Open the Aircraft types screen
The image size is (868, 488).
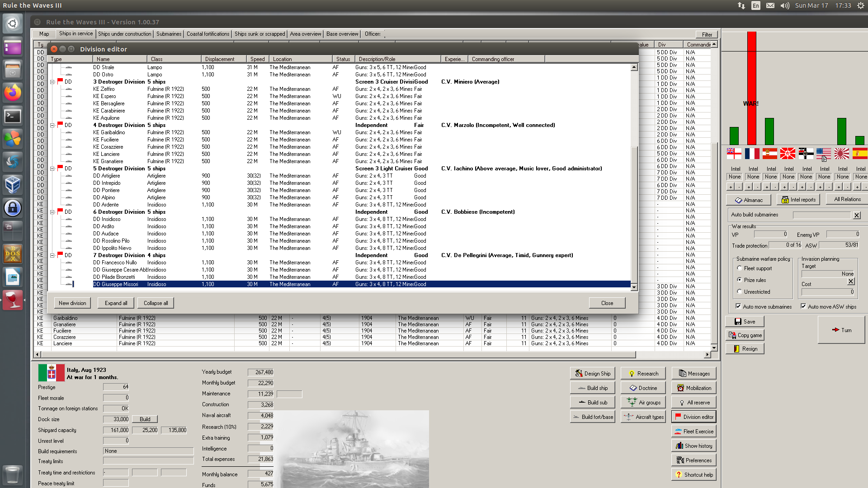[x=643, y=417]
